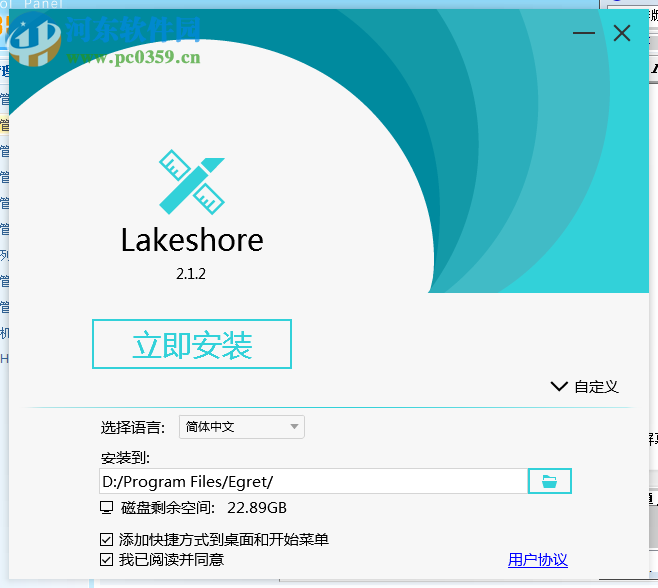Click the Lakeshore ruler and pencil logo
This screenshot has width=658, height=588.
(192, 182)
